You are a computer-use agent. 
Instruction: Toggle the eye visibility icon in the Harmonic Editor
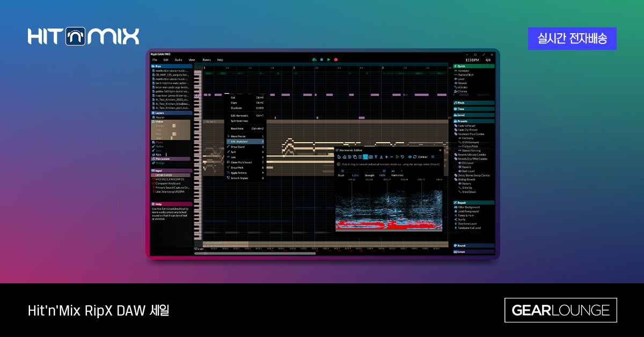[x=409, y=157]
